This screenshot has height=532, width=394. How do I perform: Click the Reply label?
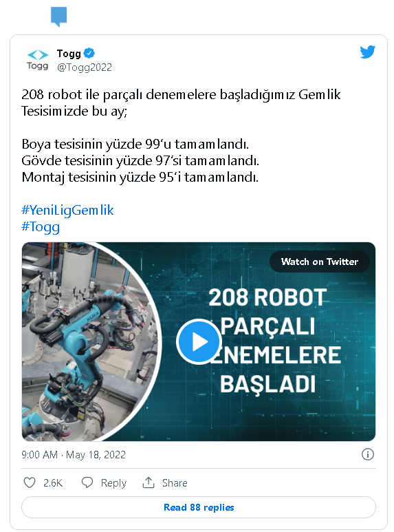tap(113, 483)
